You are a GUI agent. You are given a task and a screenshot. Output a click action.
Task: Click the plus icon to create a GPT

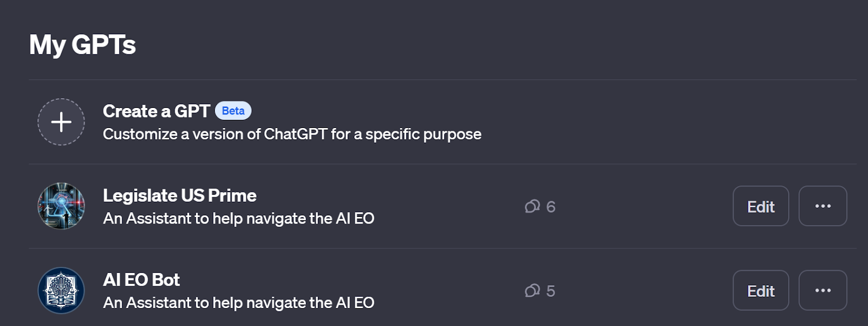(x=61, y=122)
